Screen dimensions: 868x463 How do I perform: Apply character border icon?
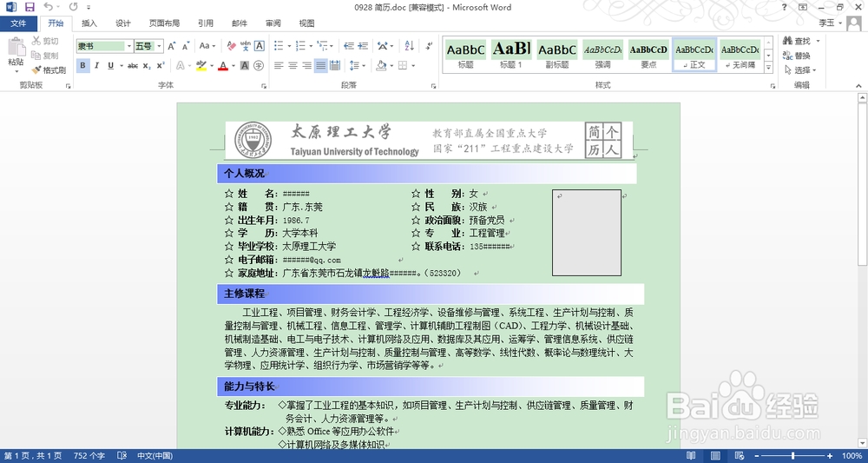tap(259, 46)
